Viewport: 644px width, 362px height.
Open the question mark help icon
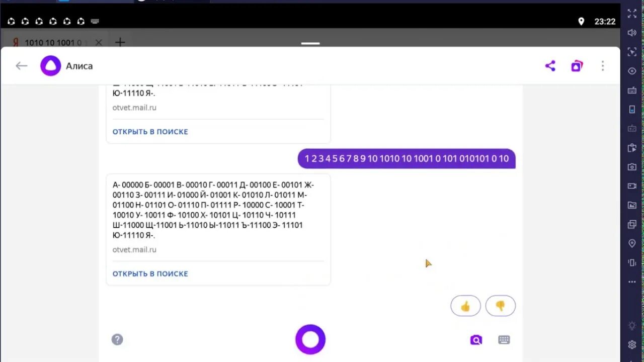(117, 339)
